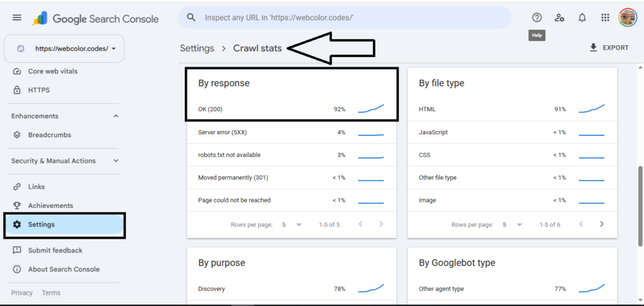The image size is (644, 306).
Task: Go to previous page in By file type
Action: (581, 224)
